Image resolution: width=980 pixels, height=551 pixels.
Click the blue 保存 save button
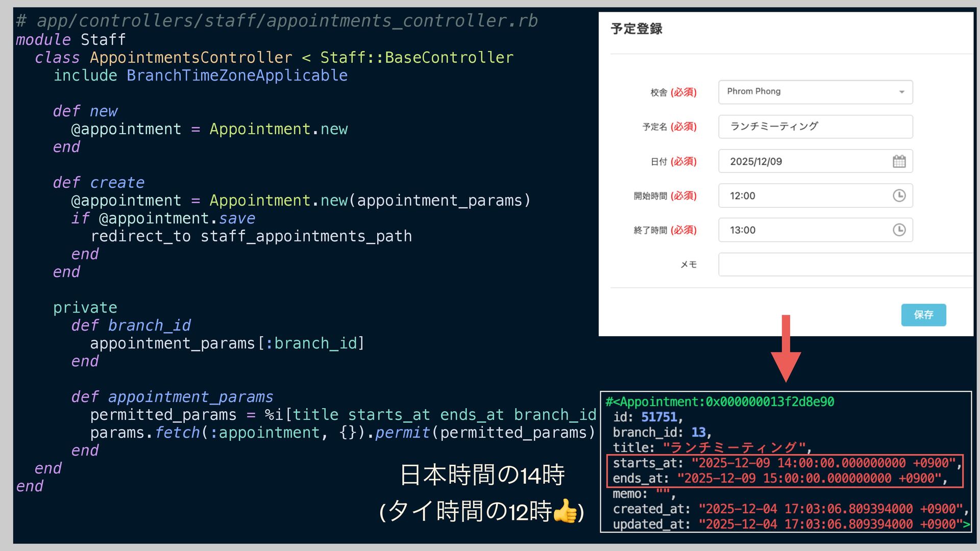click(923, 315)
